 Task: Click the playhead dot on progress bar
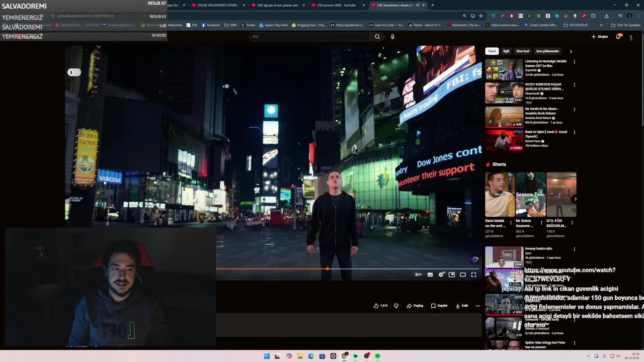coord(327,269)
